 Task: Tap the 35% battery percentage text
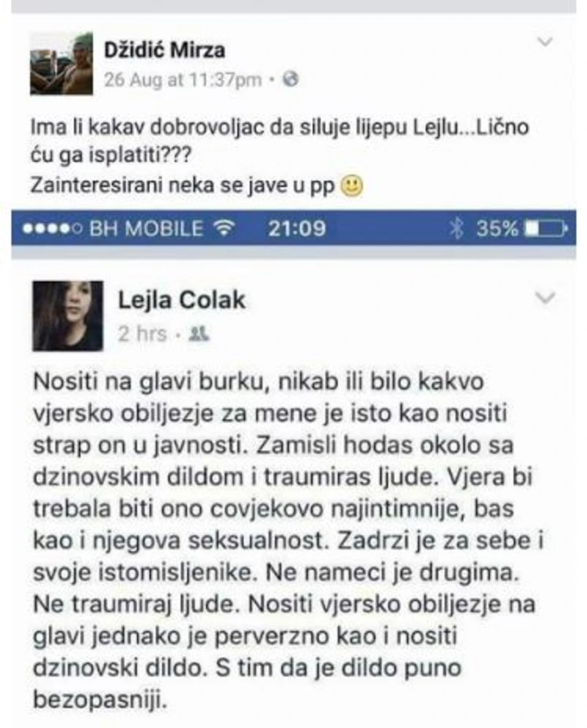point(497,229)
